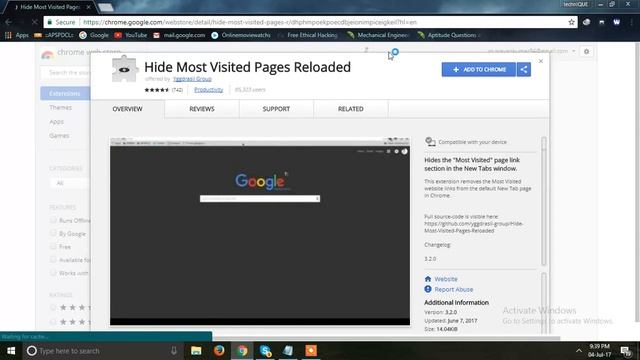Screen dimensions: 640x360
Task: Open the YouTube bookmark
Action: click(x=131, y=35)
